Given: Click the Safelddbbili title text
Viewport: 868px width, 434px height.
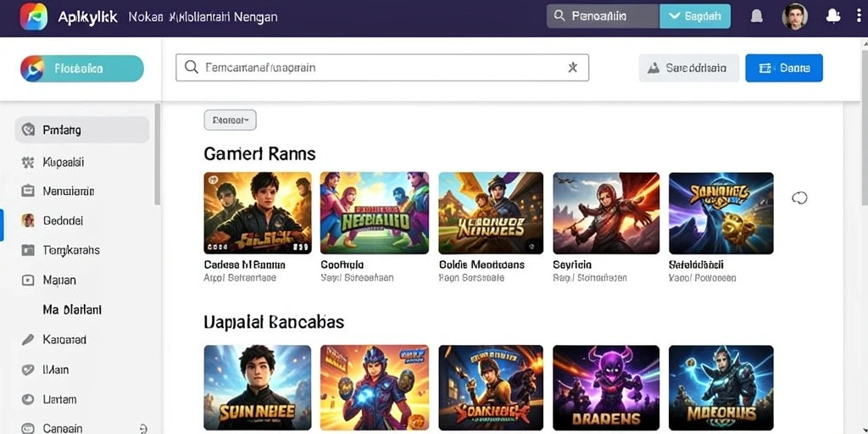Looking at the screenshot, I should tap(697, 265).
